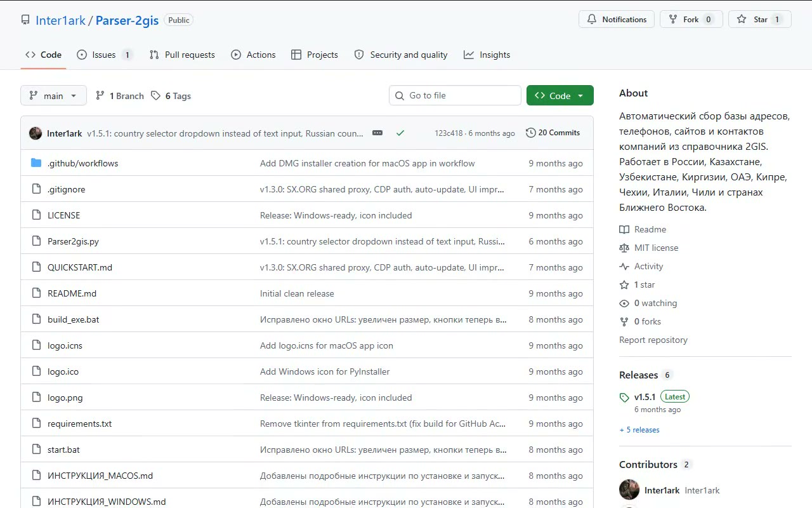Click the repository book icon beside Inter1ark
812x508 pixels.
tap(25, 20)
